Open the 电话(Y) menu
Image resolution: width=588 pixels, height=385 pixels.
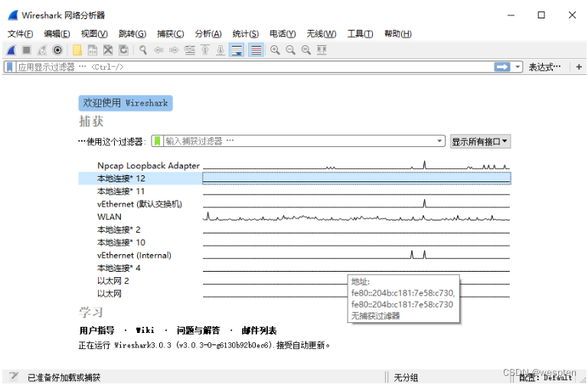tap(283, 34)
